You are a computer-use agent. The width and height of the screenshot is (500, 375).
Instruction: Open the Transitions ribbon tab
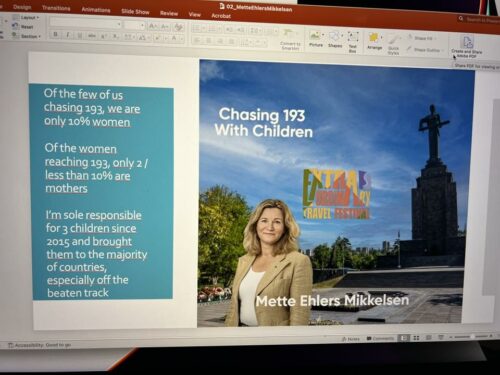56,8
